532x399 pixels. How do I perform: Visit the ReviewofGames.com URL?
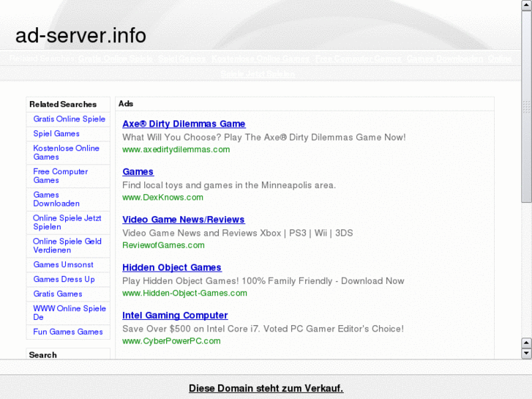[x=163, y=245]
